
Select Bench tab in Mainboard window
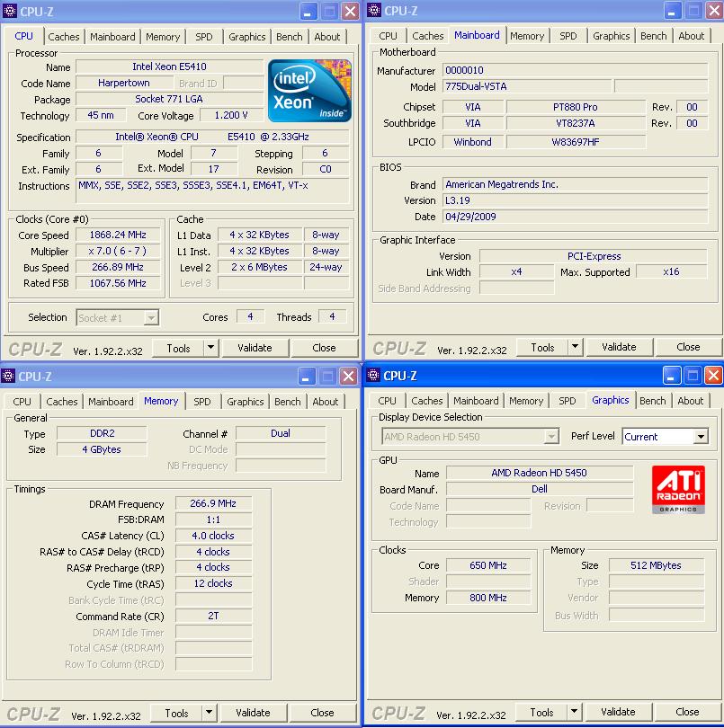[x=653, y=36]
